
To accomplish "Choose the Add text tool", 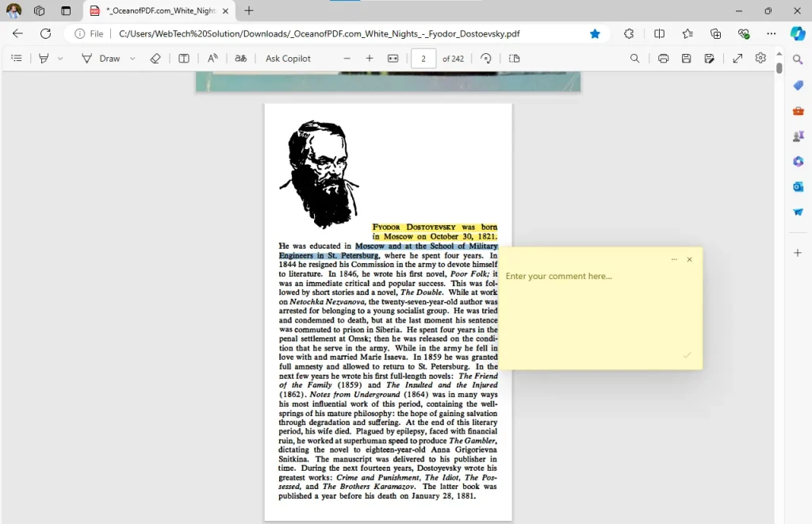I will pyautogui.click(x=184, y=59).
